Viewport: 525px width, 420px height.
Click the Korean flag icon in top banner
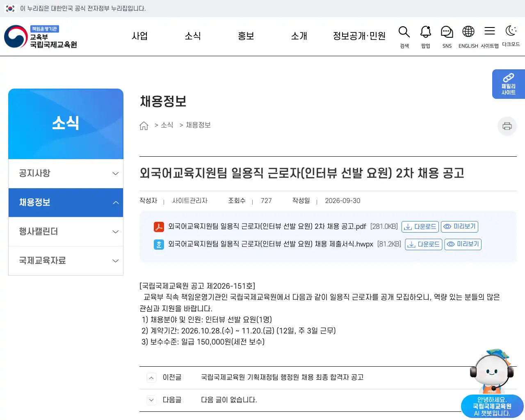coord(10,9)
